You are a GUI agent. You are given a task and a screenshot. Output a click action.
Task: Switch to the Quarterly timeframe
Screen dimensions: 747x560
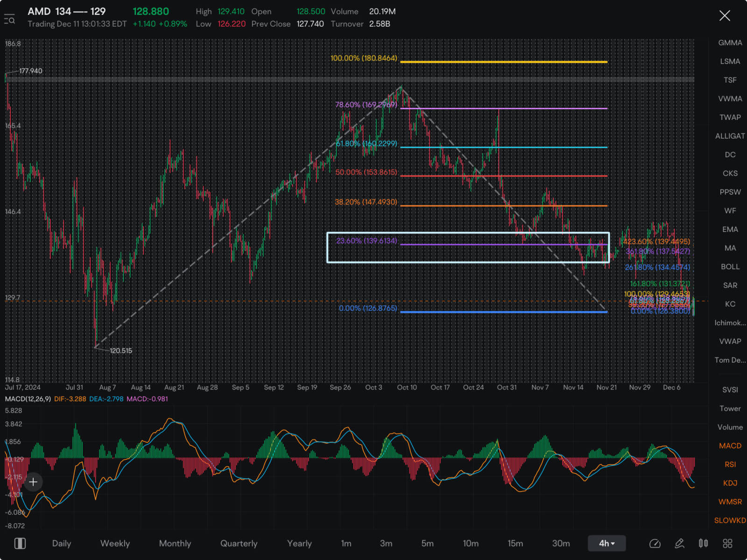pos(239,543)
